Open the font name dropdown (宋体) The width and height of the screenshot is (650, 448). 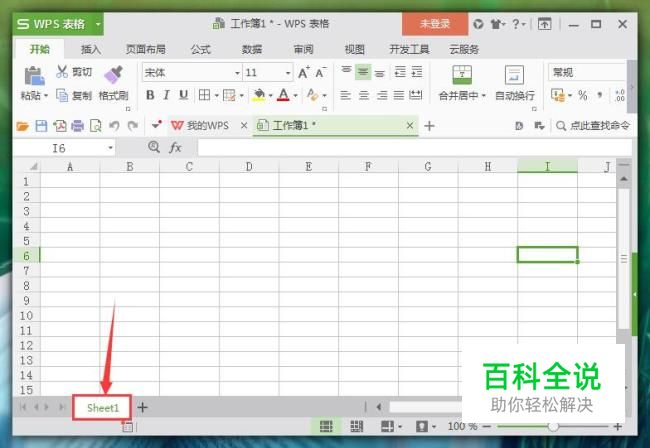[237, 73]
